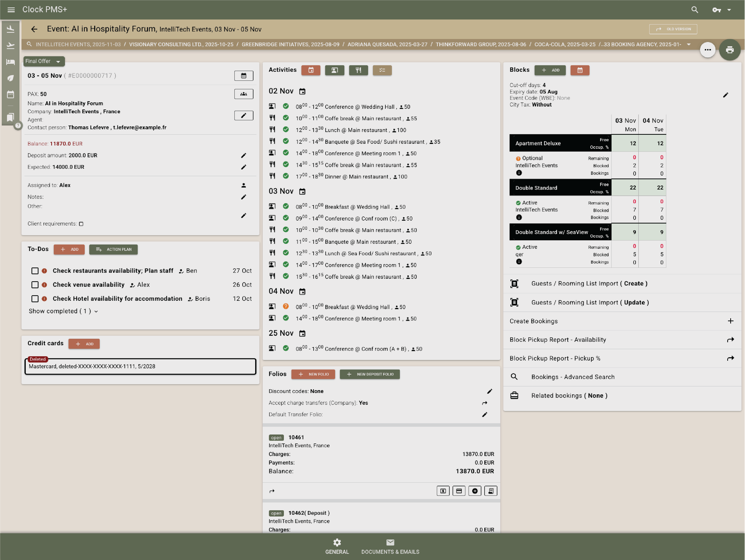
Task: Open housekeeping via the leaf sidebar icon
Action: click(10, 78)
